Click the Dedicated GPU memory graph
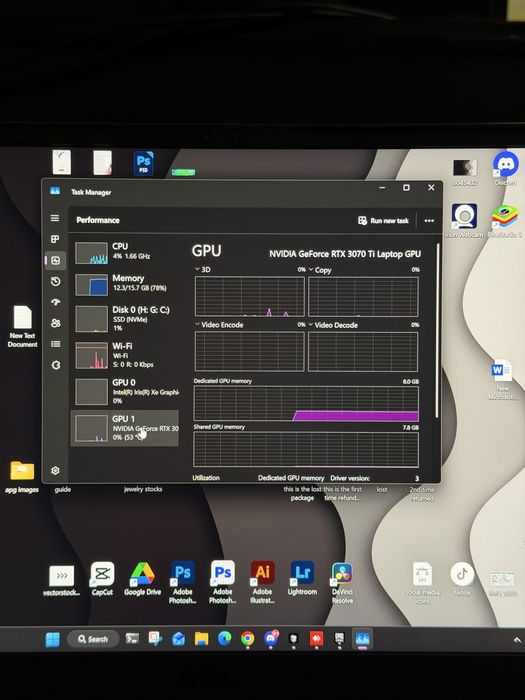The height and width of the screenshot is (700, 525). tap(306, 404)
